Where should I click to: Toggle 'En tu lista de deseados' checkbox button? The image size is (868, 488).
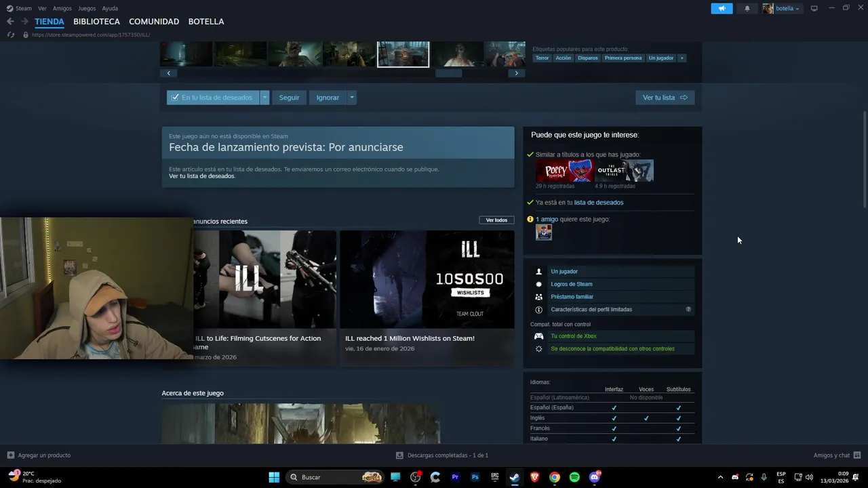tap(213, 98)
